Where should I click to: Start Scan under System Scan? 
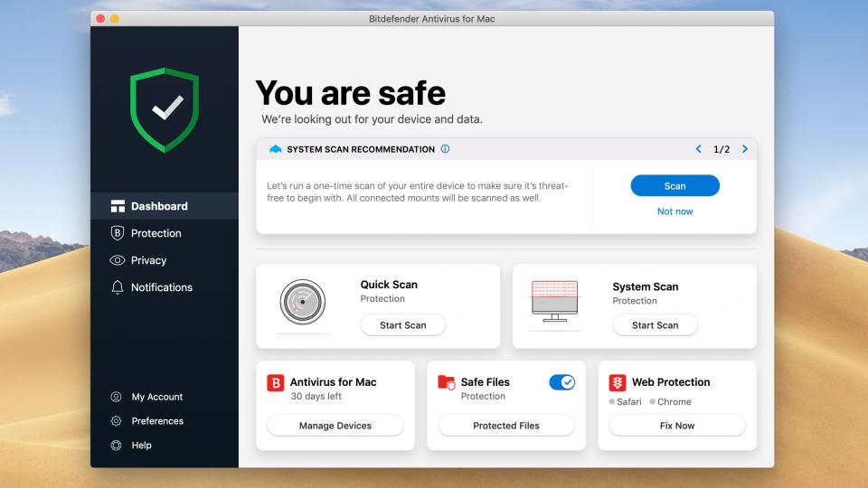655,325
